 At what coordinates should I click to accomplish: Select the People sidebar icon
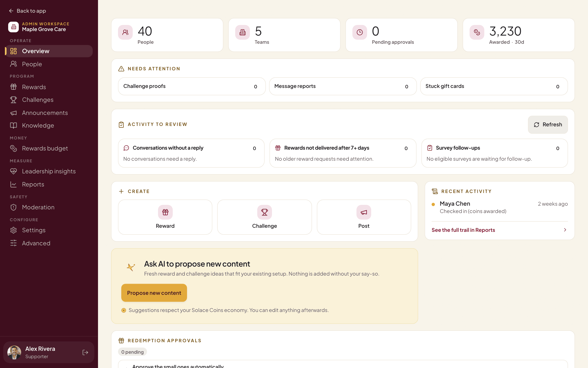click(x=13, y=64)
